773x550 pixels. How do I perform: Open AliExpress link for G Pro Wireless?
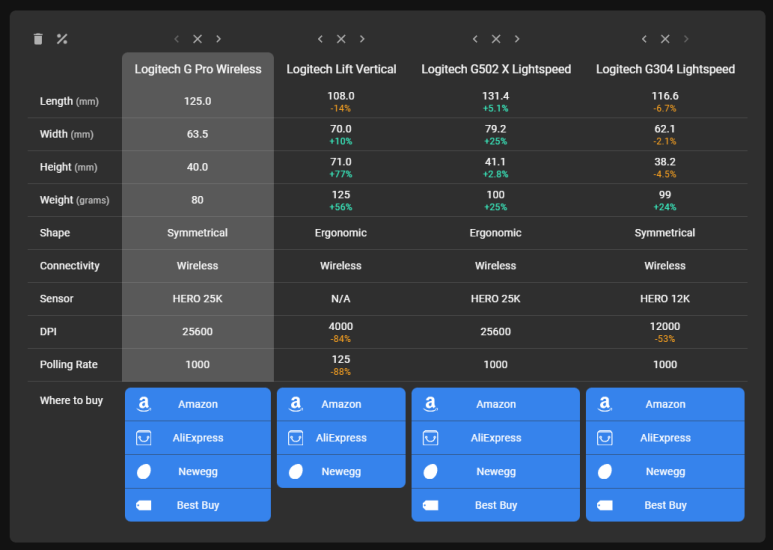coord(198,438)
